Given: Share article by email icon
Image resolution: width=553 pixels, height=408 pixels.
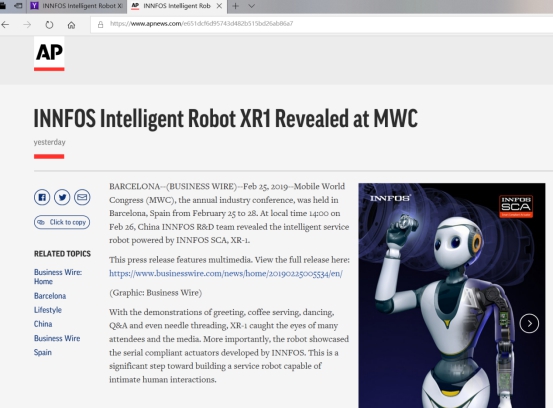Looking at the screenshot, I should (x=82, y=197).
